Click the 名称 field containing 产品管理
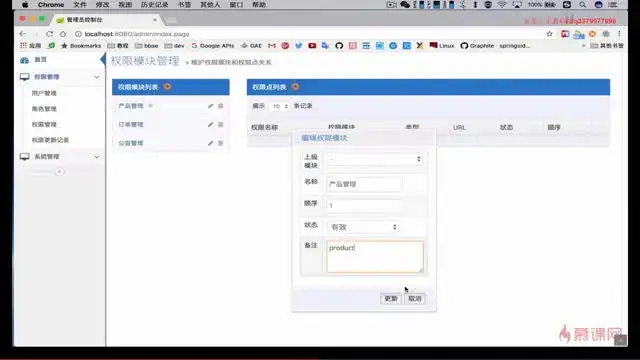This screenshot has width=640, height=360. pyautogui.click(x=364, y=184)
